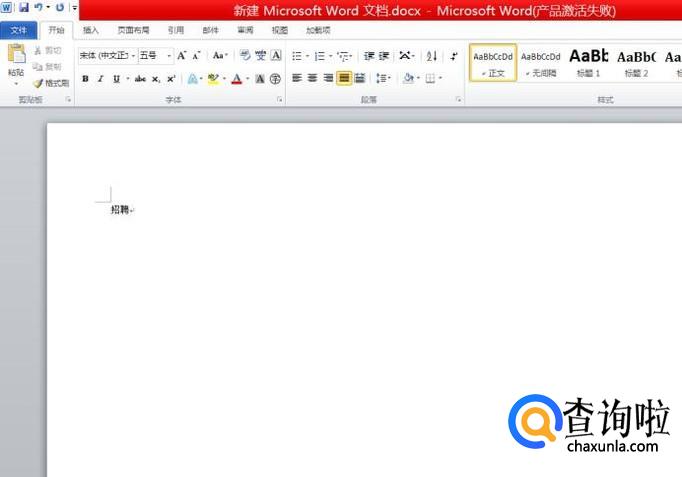Switch to the 引用 (References) tab
682x477 pixels.
click(x=175, y=30)
